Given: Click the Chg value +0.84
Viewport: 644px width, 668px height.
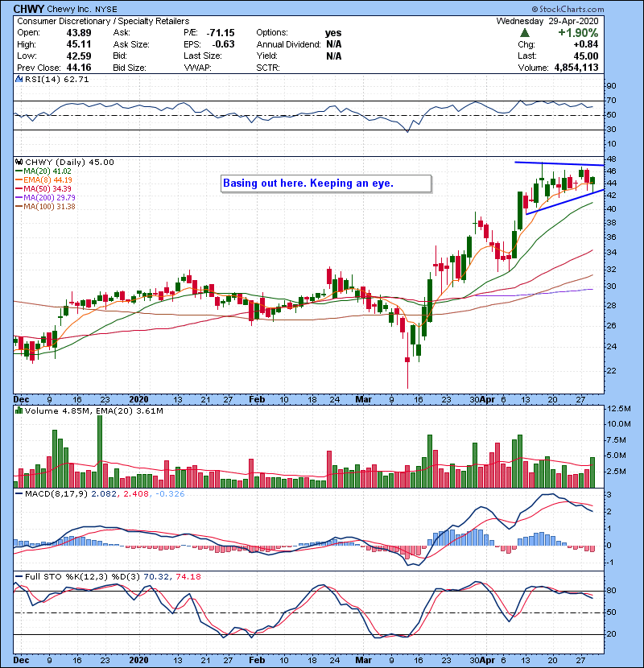Looking at the screenshot, I should (585, 44).
